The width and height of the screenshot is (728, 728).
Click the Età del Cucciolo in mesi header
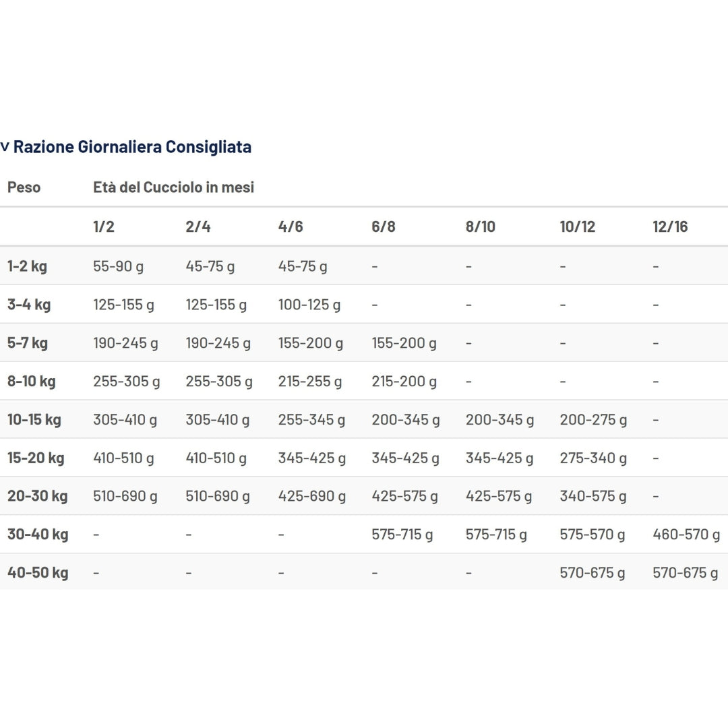[x=173, y=187]
